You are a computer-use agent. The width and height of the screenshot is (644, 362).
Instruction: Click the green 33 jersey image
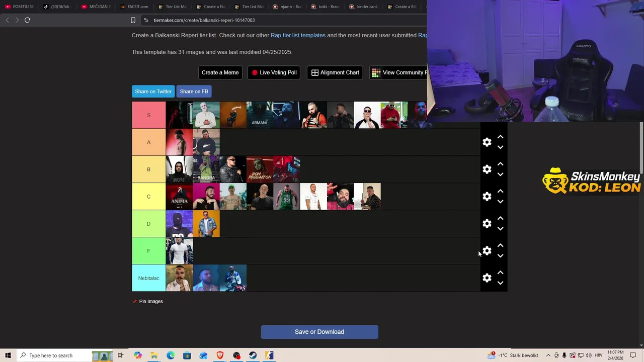click(x=287, y=197)
